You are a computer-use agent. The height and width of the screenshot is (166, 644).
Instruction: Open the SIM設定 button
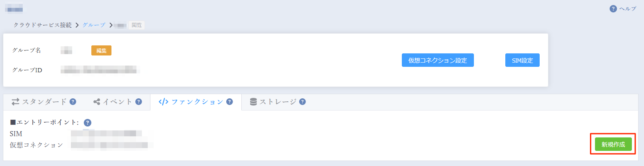[522, 60]
